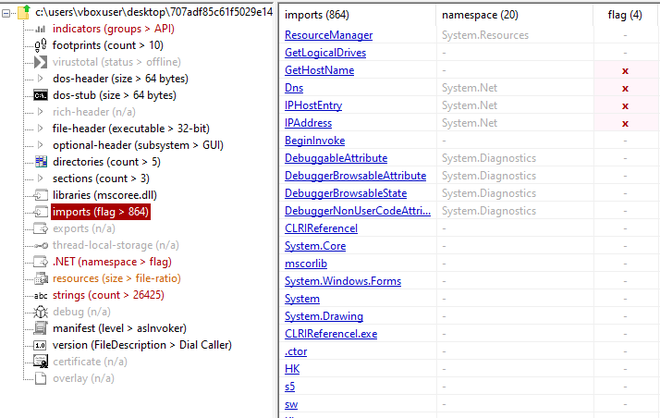
Task: Open the System.Drawing link
Action: [x=324, y=317]
